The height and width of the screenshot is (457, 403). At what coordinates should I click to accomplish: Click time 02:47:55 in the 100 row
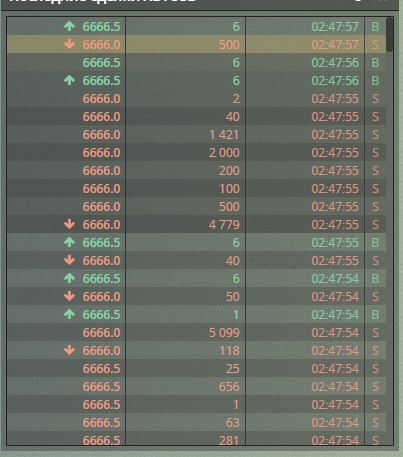tap(335, 189)
